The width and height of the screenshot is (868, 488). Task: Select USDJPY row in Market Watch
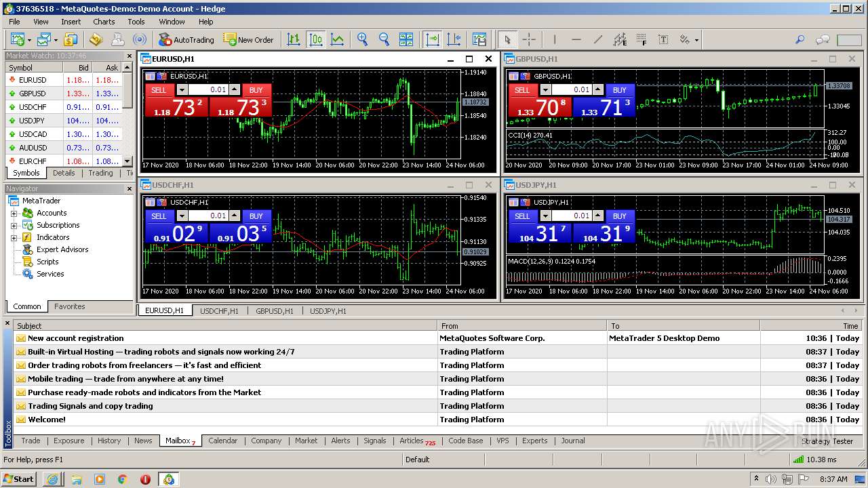tap(64, 121)
